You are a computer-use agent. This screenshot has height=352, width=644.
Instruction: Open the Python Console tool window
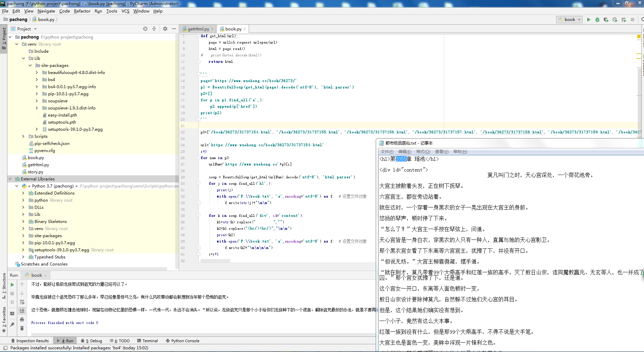pos(185,341)
